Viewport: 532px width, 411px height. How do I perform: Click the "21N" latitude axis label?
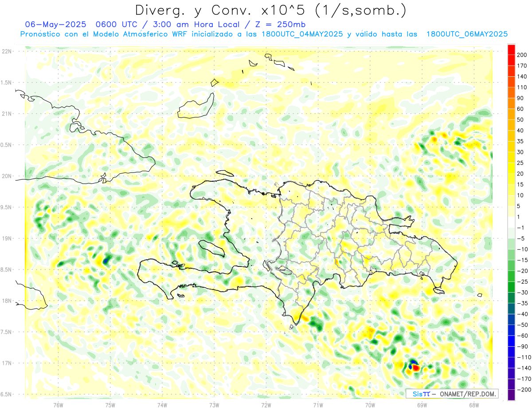[7, 114]
